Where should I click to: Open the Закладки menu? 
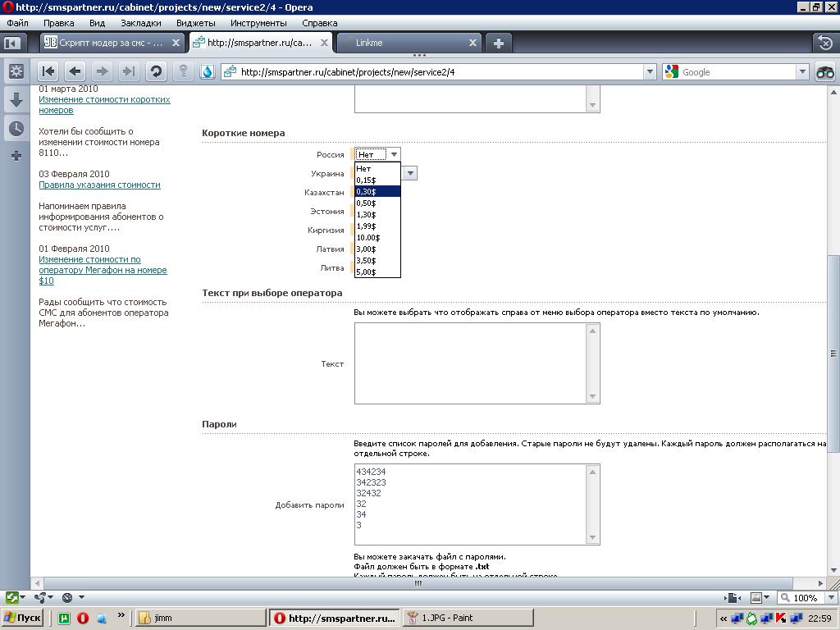coord(141,23)
